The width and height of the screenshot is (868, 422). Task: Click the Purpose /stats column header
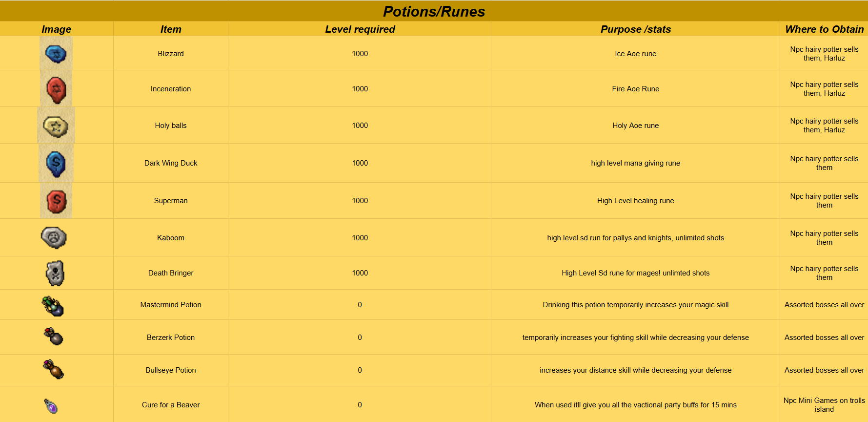tap(636, 29)
